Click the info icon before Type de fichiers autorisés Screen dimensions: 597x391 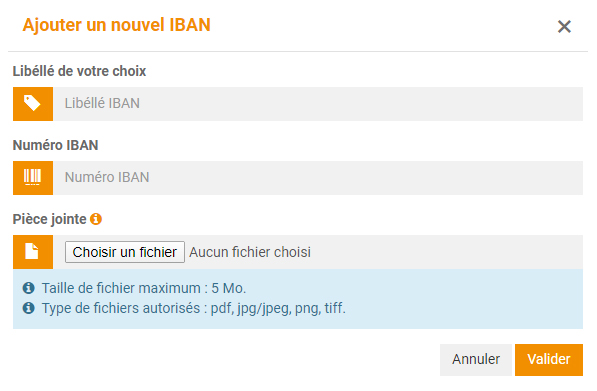click(x=29, y=308)
